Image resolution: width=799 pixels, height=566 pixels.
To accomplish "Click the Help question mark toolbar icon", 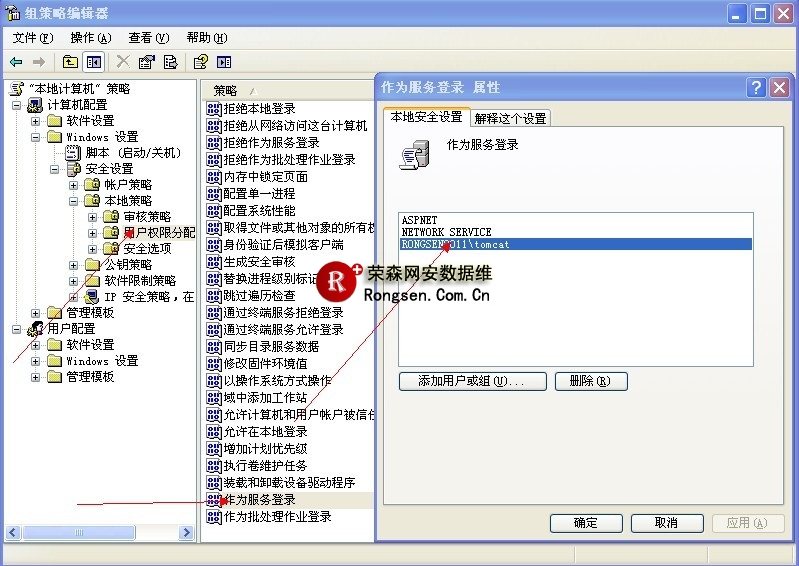I will point(201,62).
